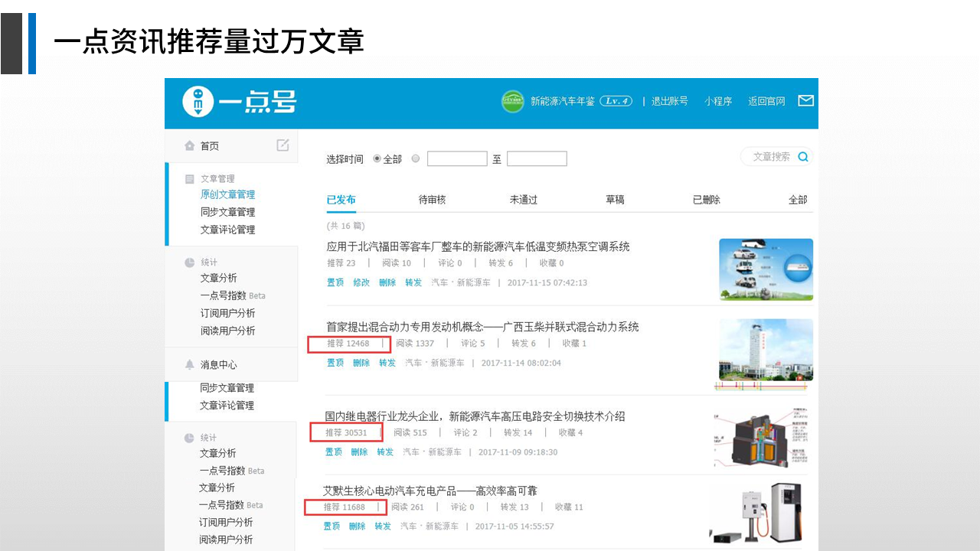
Task: Click the 一点号 robot logo
Action: tap(199, 102)
